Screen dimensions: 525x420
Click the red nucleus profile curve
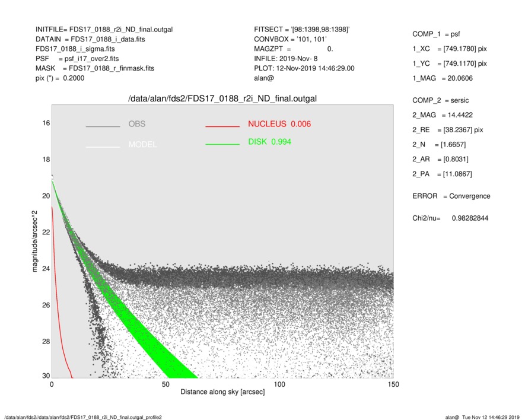click(58, 308)
